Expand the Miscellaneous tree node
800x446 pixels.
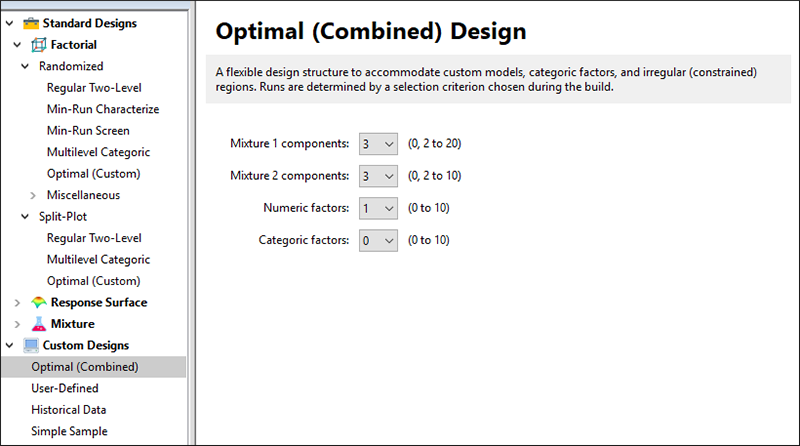click(33, 195)
